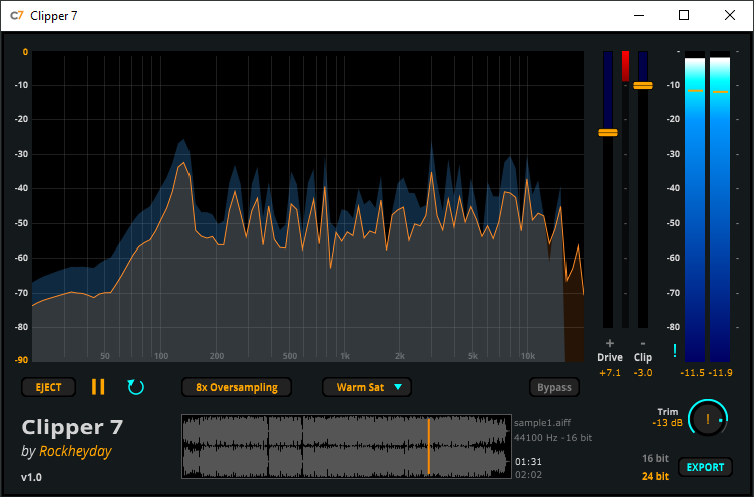
Task: Click the right output level meter
Action: coord(720,207)
